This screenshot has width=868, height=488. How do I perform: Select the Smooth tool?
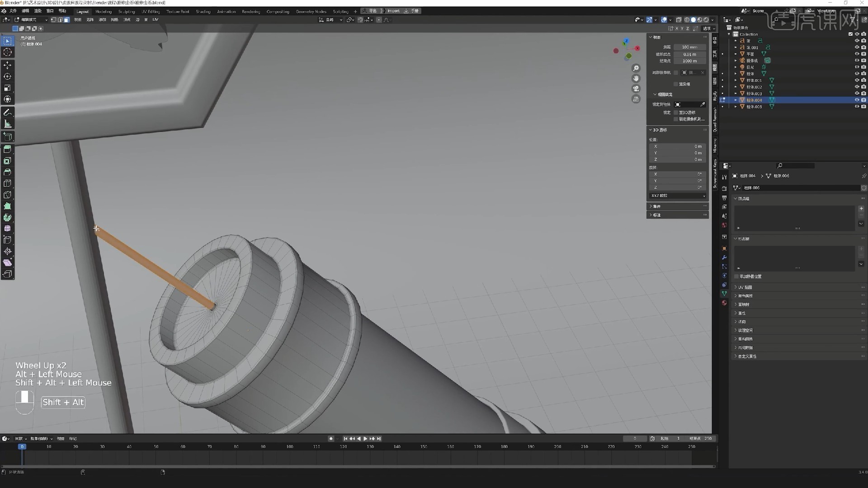pyautogui.click(x=8, y=229)
